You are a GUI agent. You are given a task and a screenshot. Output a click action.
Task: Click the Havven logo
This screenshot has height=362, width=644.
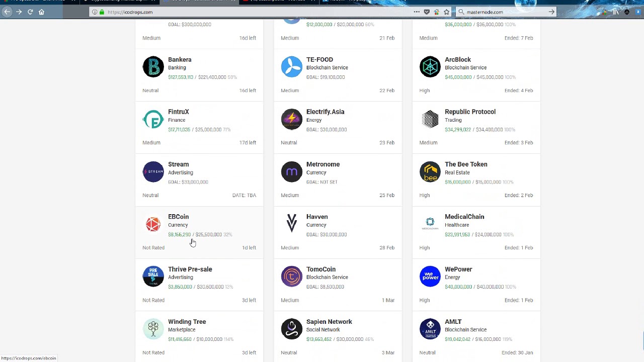pos(291,224)
